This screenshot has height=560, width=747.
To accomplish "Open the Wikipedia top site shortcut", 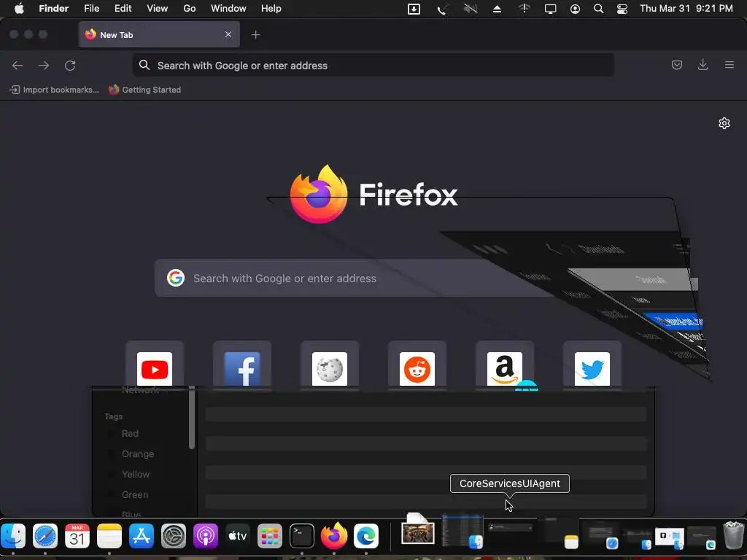I will coord(330,366).
